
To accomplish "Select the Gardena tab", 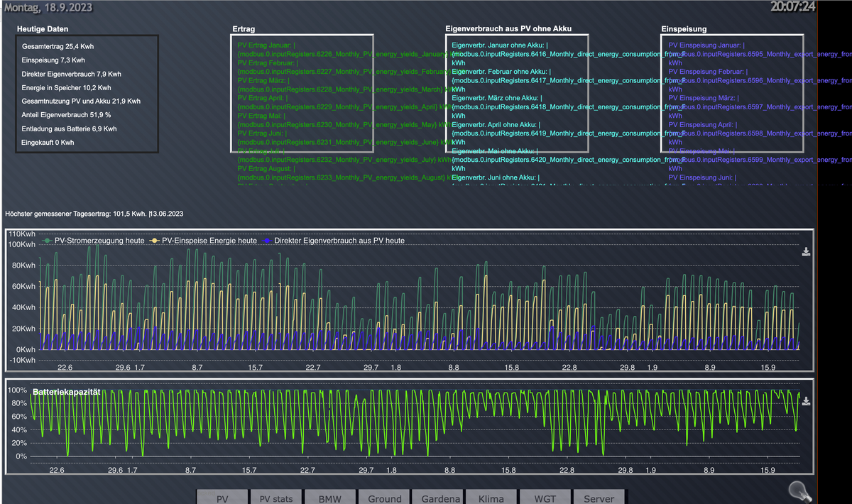I will (438, 498).
